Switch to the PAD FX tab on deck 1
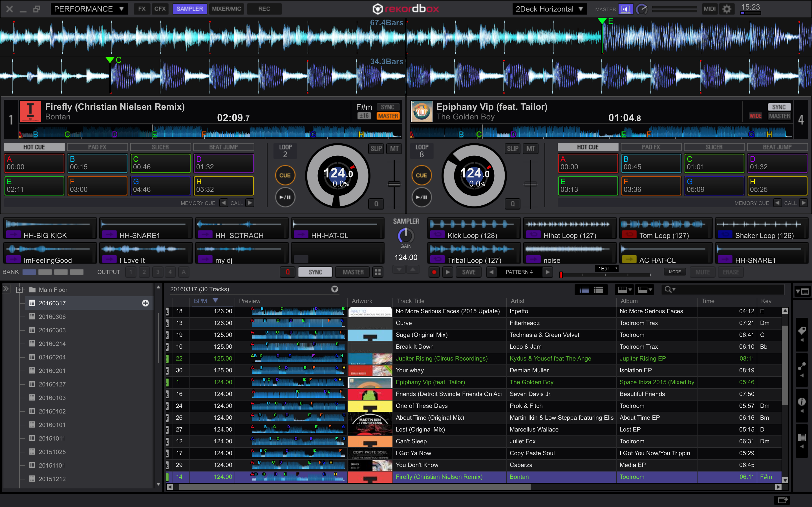The image size is (812, 507). [97, 147]
